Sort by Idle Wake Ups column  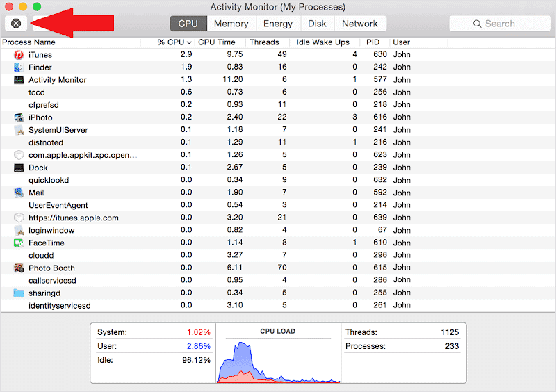323,42
